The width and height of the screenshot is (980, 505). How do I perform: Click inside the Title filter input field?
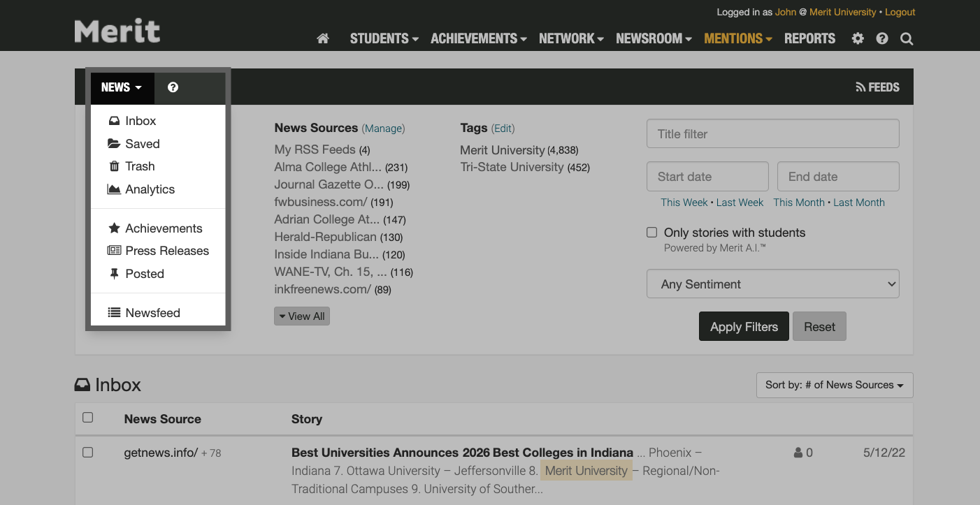(772, 133)
